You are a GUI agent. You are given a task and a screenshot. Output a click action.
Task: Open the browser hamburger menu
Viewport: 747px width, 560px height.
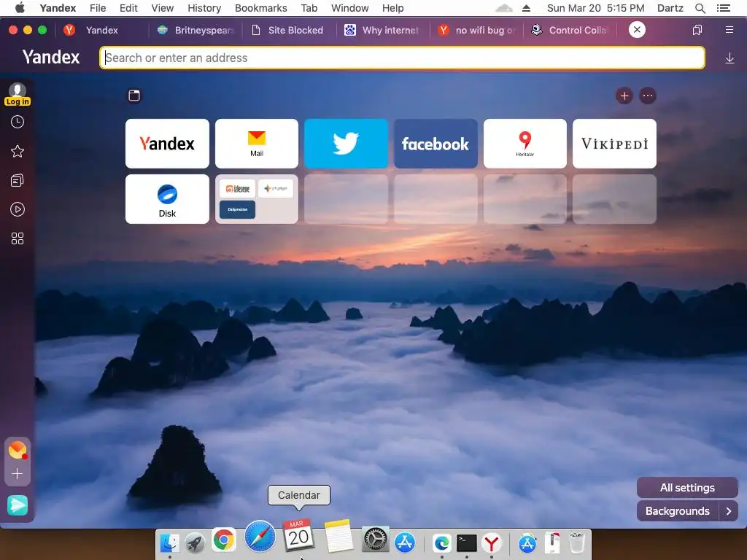point(729,30)
